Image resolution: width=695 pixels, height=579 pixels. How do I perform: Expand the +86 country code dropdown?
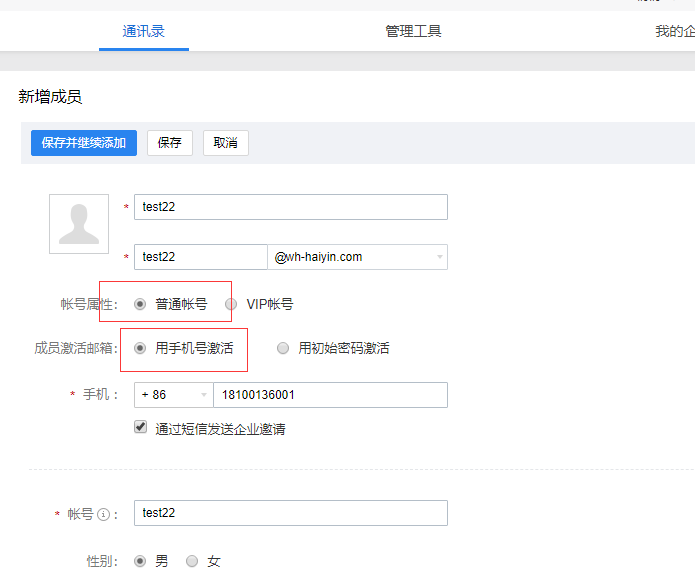tap(173, 395)
